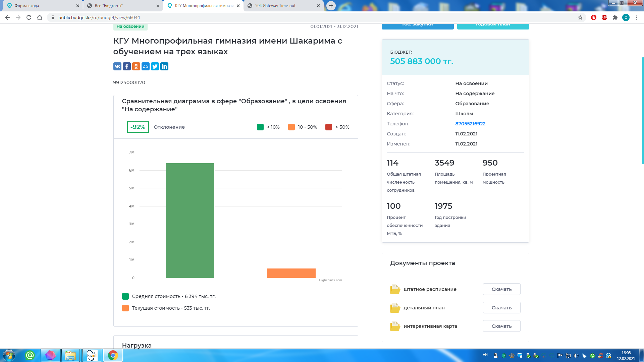Screen dimensions: 644x362
Task: Share page on Facebook icon
Action: [126, 66]
